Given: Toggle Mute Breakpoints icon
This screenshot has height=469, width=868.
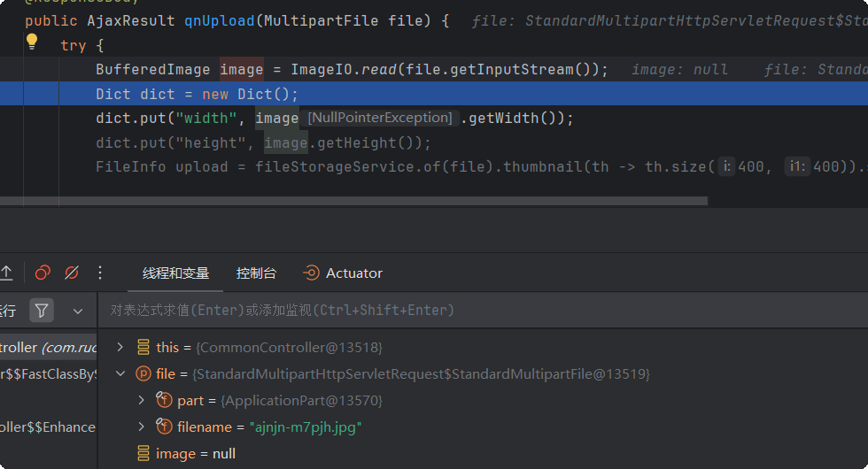Looking at the screenshot, I should [72, 273].
